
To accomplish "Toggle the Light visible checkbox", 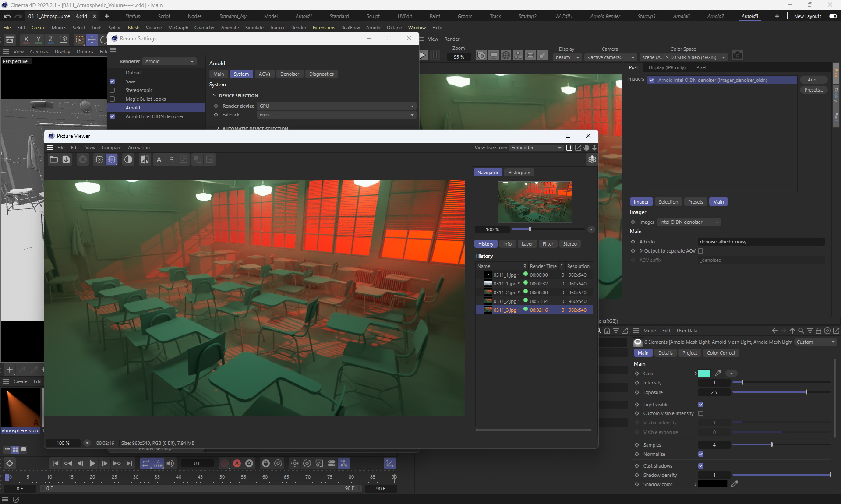I will (701, 405).
